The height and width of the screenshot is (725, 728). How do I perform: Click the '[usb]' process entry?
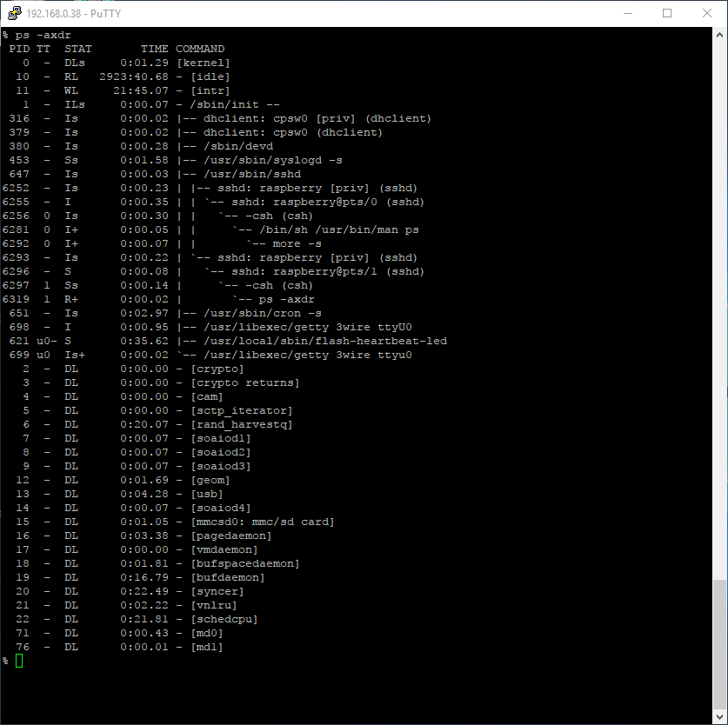click(207, 495)
